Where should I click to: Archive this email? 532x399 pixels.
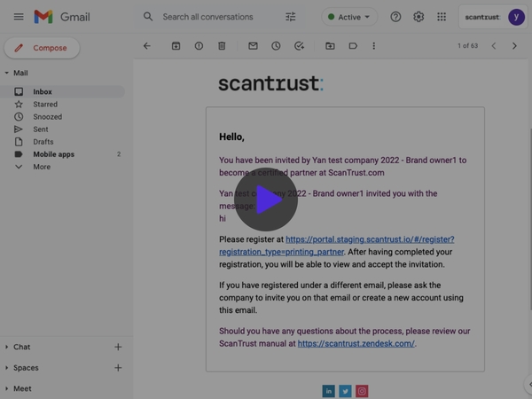point(176,46)
